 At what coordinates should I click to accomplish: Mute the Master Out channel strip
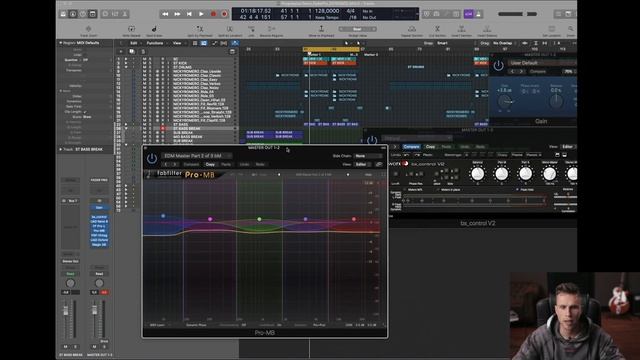tap(94, 347)
